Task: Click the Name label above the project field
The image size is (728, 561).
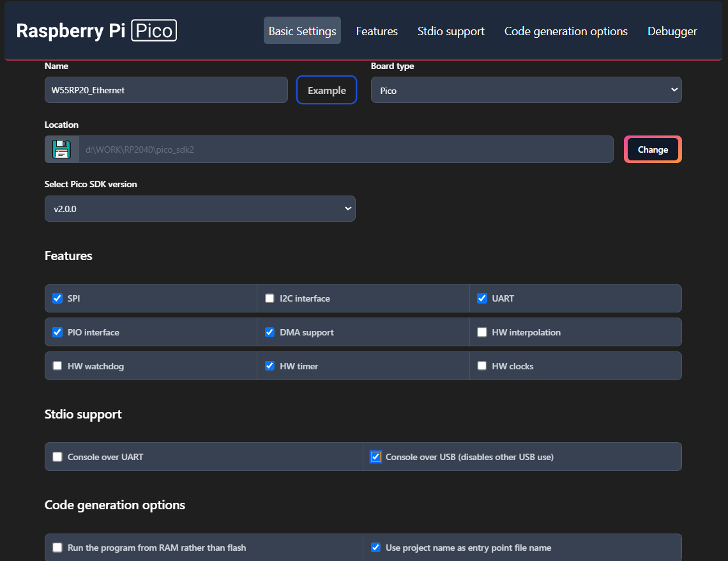Action: click(x=56, y=66)
